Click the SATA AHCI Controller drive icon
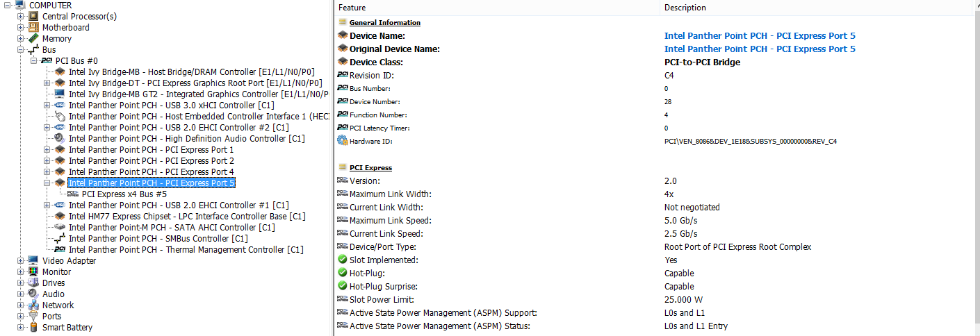 (60, 227)
